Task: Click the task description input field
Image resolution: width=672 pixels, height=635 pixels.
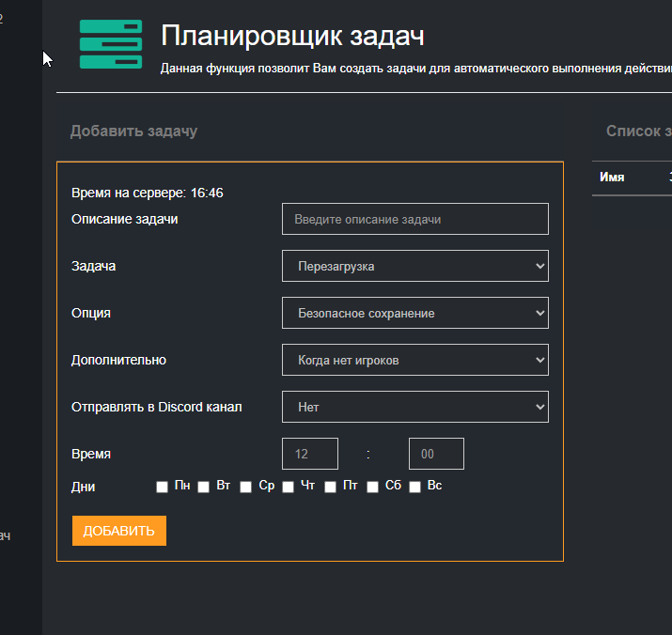Action: click(x=414, y=219)
